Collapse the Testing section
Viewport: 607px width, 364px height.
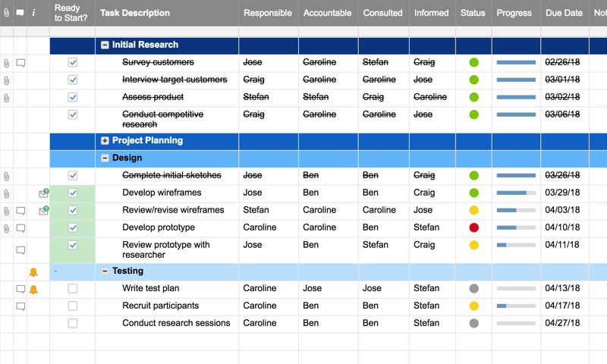pyautogui.click(x=105, y=271)
